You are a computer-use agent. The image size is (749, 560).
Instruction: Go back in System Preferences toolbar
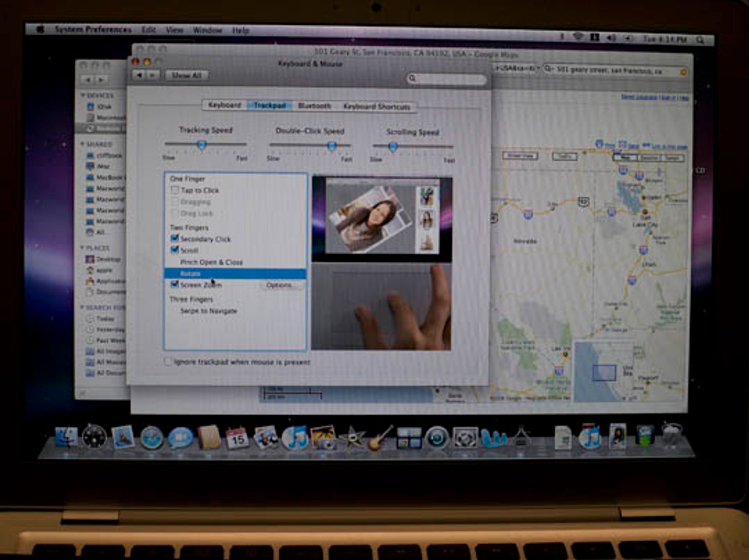tap(139, 75)
